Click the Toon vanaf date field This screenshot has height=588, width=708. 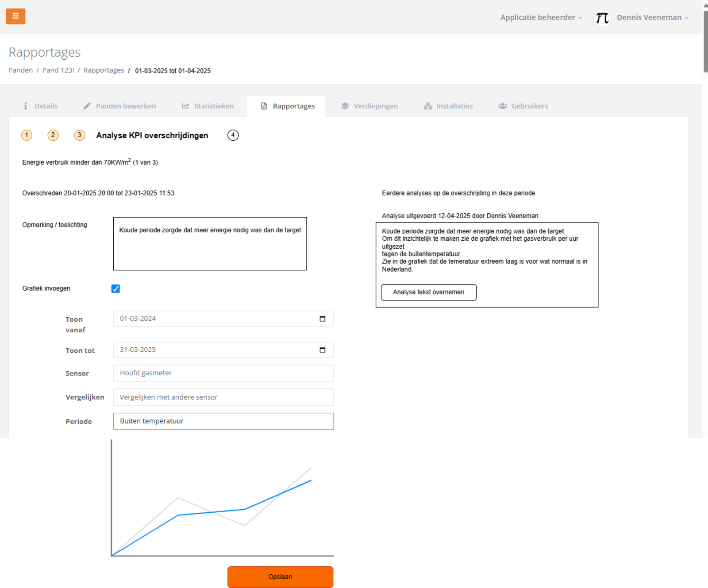coord(223,319)
